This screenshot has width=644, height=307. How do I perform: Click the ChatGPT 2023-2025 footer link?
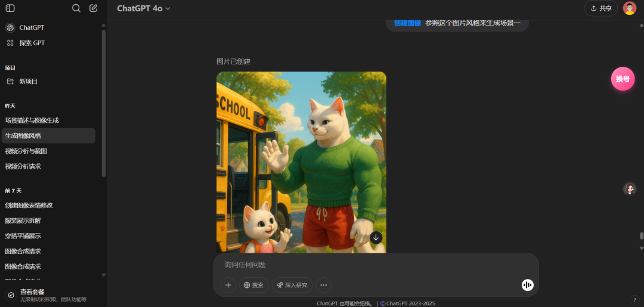point(407,303)
